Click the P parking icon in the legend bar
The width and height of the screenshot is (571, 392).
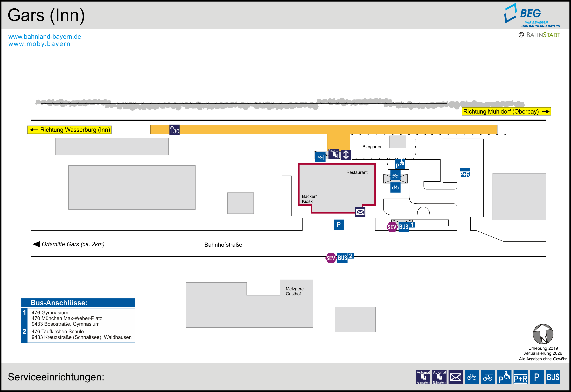537,377
